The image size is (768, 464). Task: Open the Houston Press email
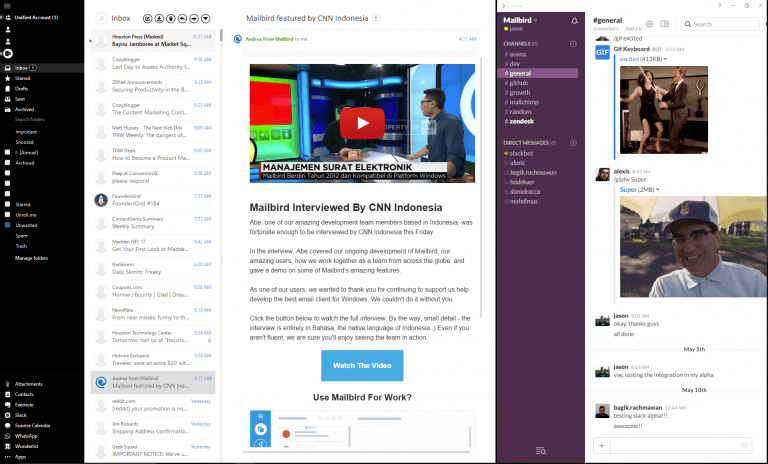[153, 40]
